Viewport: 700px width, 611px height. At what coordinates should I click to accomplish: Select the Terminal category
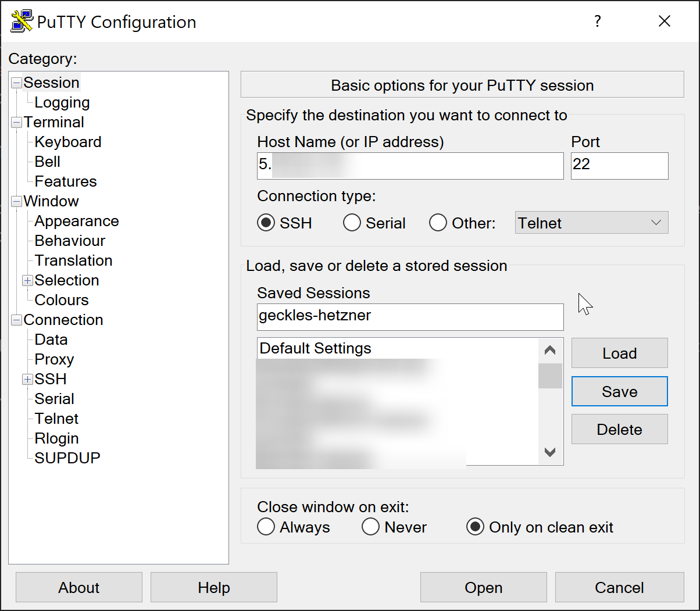point(54,122)
